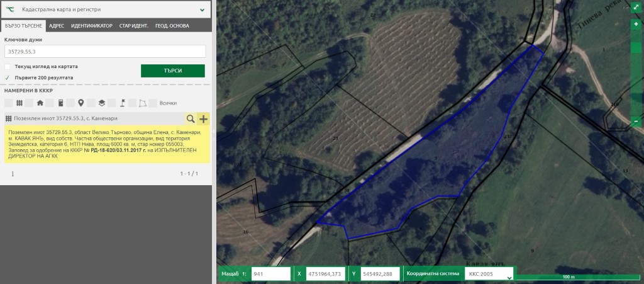Uncheck the 'Първите 200 резултата' checkbox
The width and height of the screenshot is (644, 284).
[8, 77]
